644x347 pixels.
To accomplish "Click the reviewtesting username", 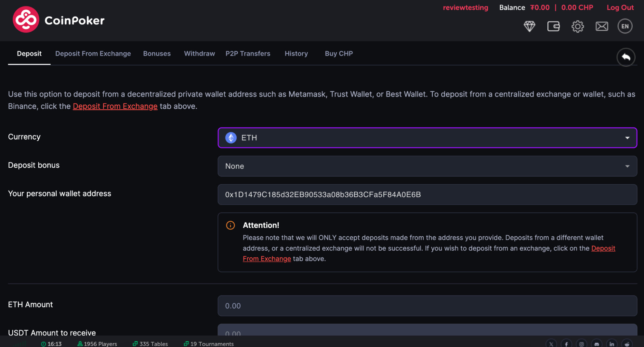I will pyautogui.click(x=466, y=8).
